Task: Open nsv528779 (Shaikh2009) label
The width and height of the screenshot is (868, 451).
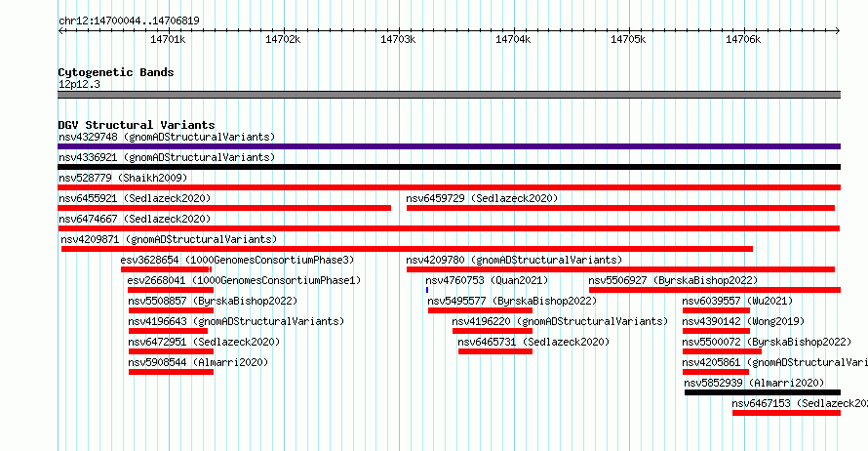Action: [x=123, y=178]
